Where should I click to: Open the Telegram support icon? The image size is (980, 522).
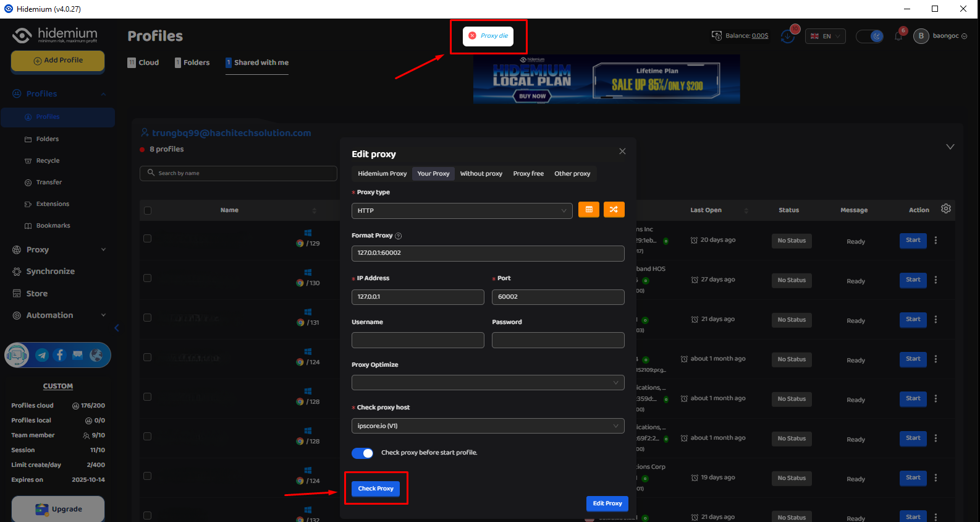coord(42,355)
